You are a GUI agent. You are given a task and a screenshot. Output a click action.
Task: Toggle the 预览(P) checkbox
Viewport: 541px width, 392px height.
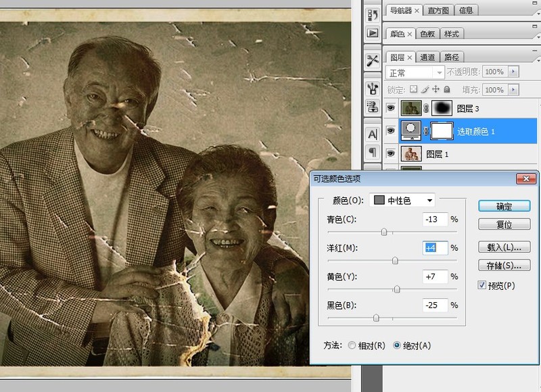pos(482,285)
